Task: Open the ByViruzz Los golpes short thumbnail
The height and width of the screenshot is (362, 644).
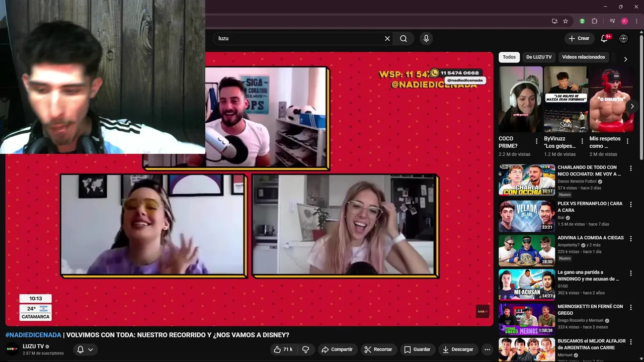Action: coord(566,99)
